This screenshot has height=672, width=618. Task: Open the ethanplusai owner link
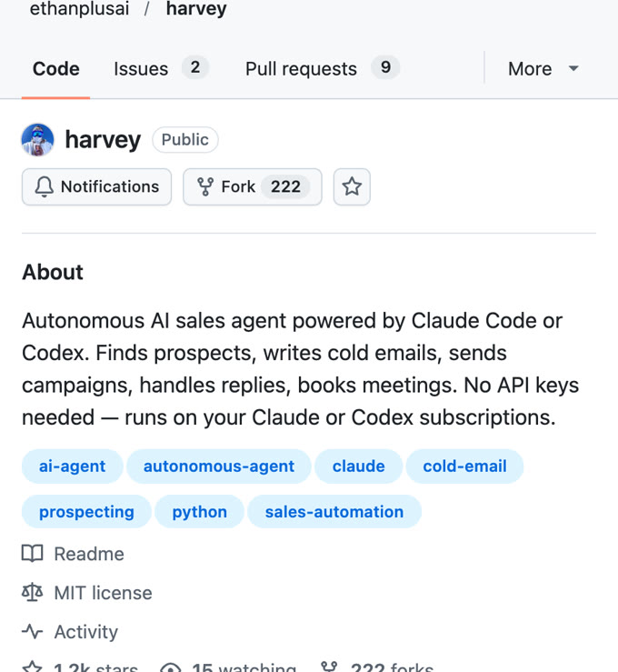coord(79,8)
